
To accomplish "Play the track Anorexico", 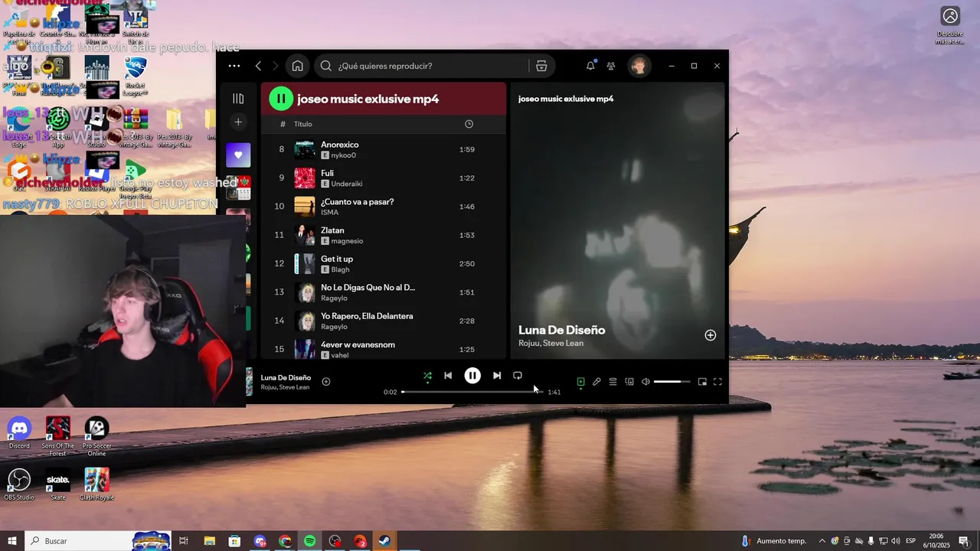I will (384, 149).
